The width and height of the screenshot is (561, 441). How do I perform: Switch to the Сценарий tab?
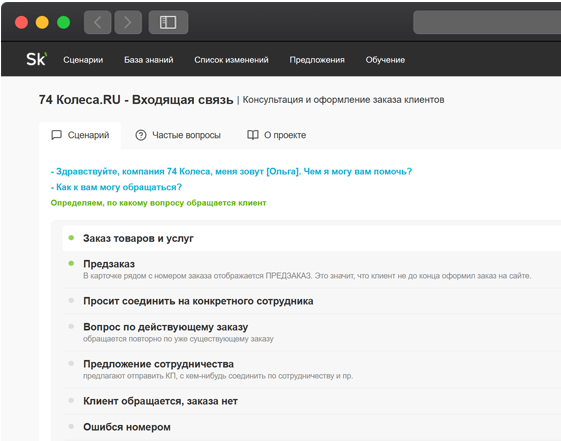point(80,135)
